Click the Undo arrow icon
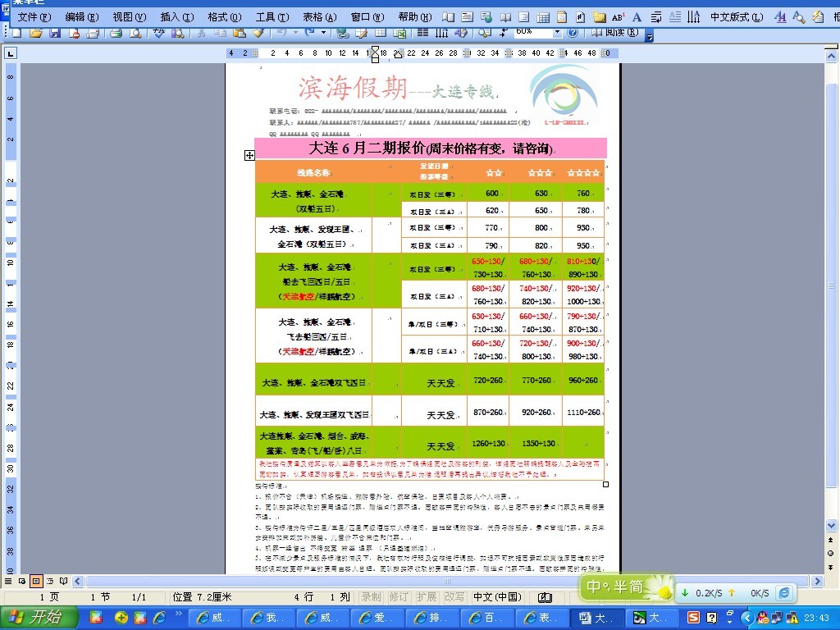The width and height of the screenshot is (840, 630). click(281, 33)
